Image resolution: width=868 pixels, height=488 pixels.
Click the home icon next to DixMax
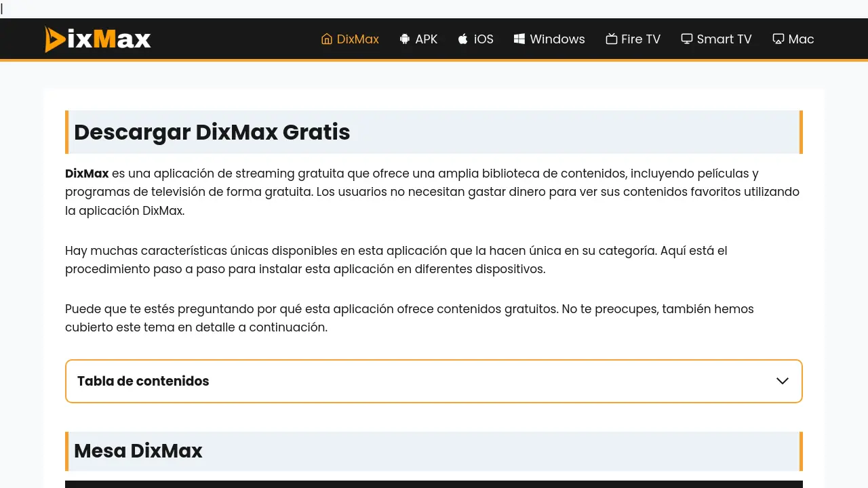coord(325,39)
